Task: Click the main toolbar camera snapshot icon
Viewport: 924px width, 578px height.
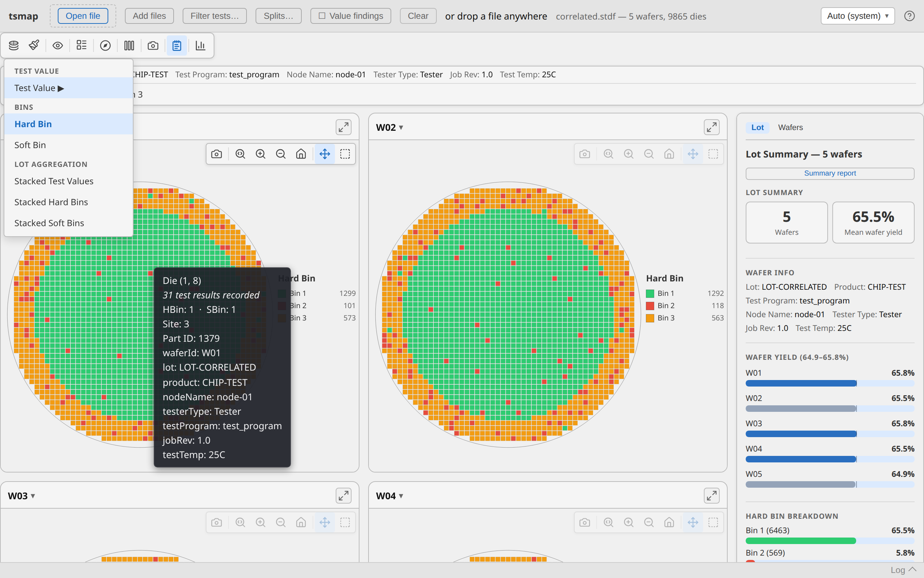Action: [x=153, y=46]
